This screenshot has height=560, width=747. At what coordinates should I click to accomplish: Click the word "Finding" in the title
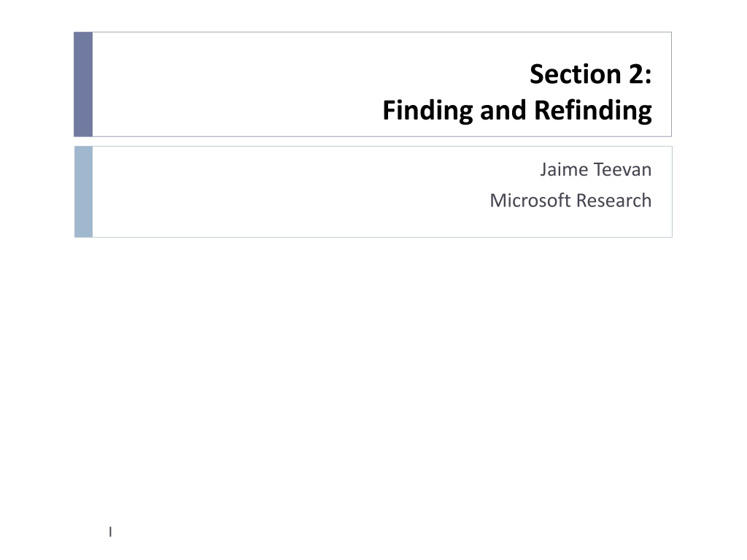(x=427, y=111)
